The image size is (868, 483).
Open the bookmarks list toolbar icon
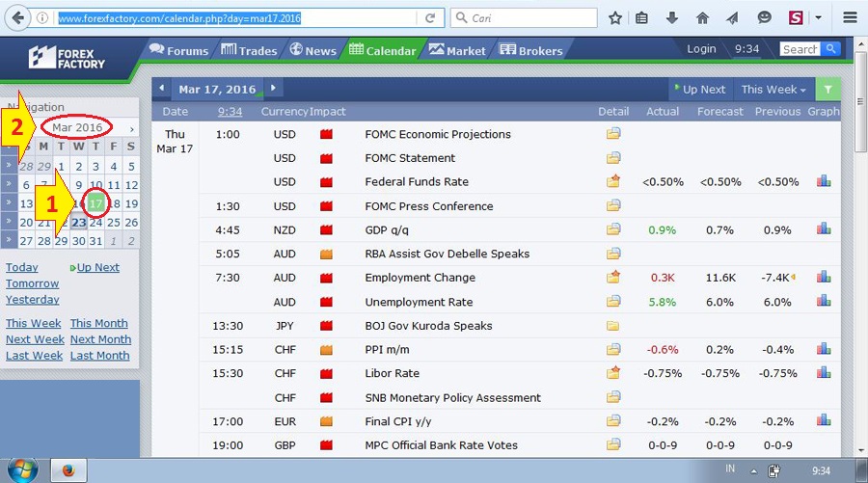pos(641,18)
